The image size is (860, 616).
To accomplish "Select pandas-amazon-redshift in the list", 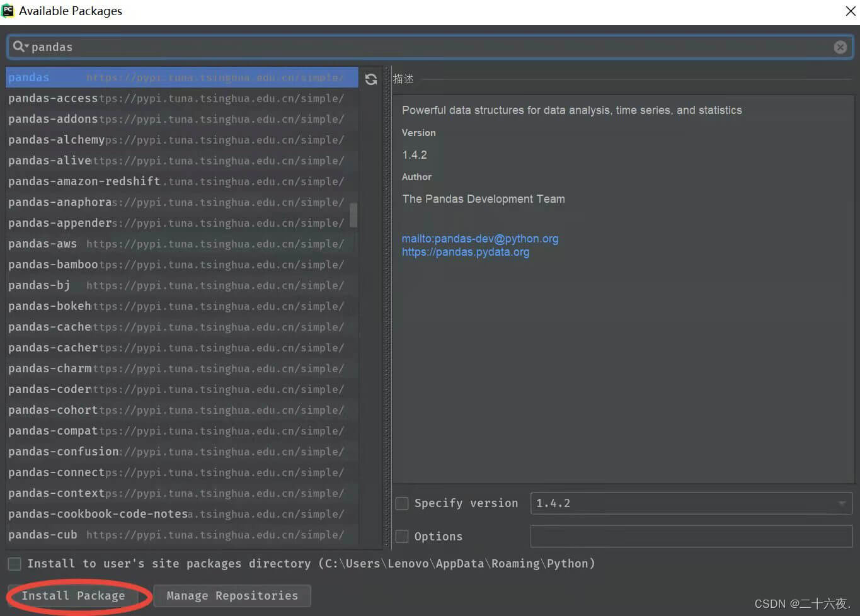I will tap(84, 181).
